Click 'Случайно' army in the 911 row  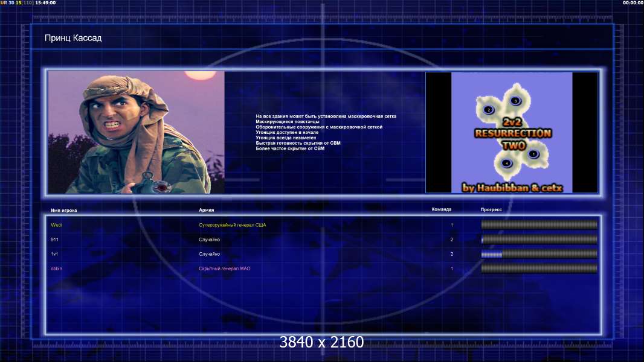click(x=210, y=240)
